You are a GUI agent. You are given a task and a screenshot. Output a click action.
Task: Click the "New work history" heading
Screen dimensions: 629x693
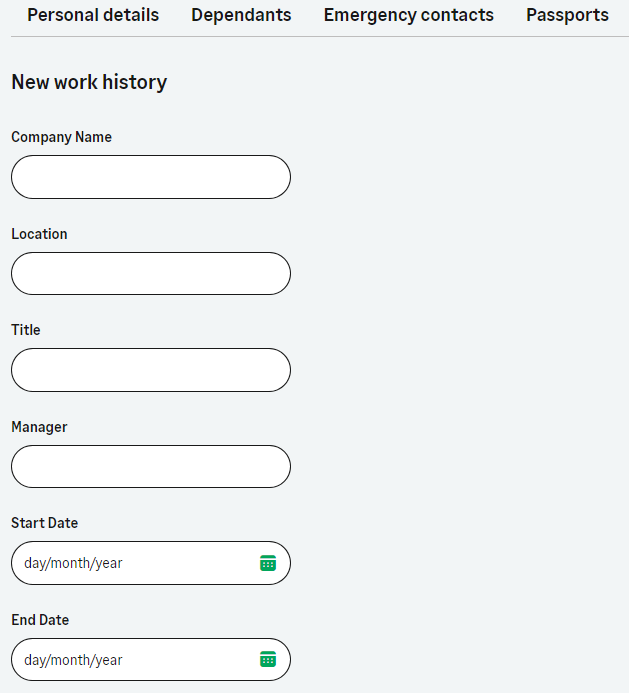click(89, 82)
